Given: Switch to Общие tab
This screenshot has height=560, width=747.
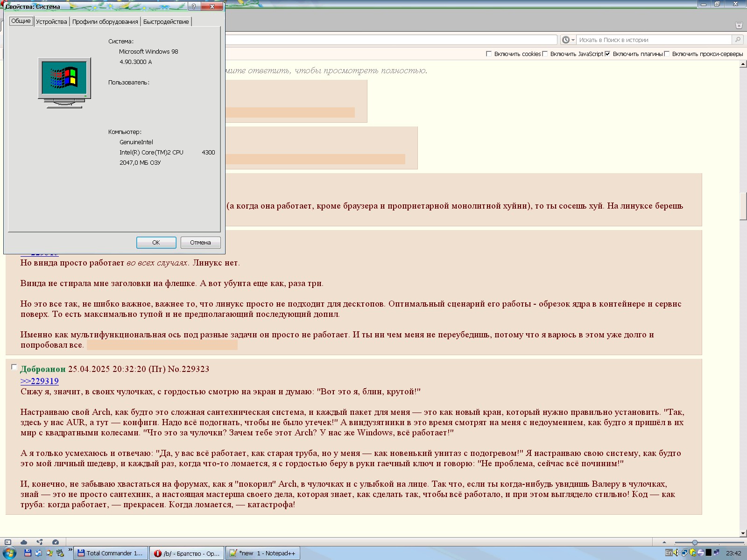Looking at the screenshot, I should pos(21,21).
